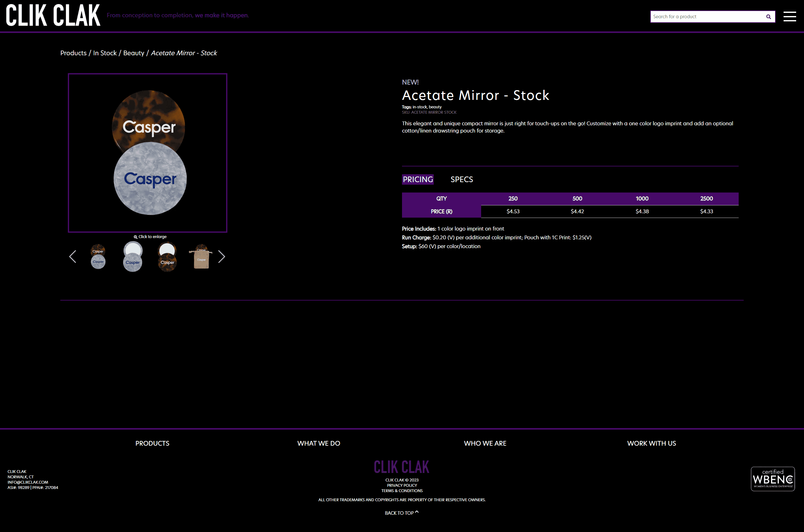Open Products breadcrumb link

coord(73,53)
